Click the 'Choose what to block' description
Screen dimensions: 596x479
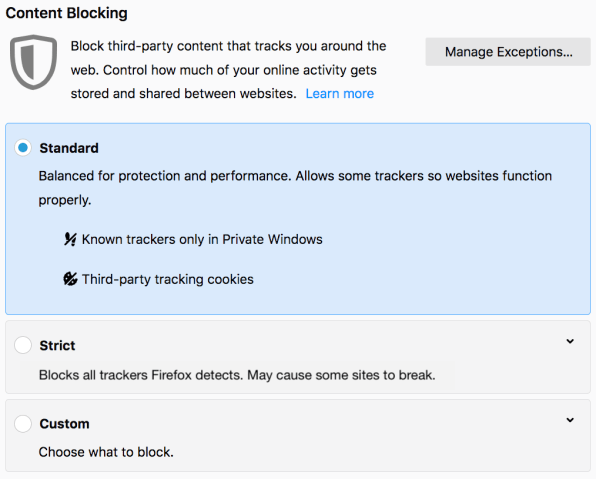click(x=106, y=452)
